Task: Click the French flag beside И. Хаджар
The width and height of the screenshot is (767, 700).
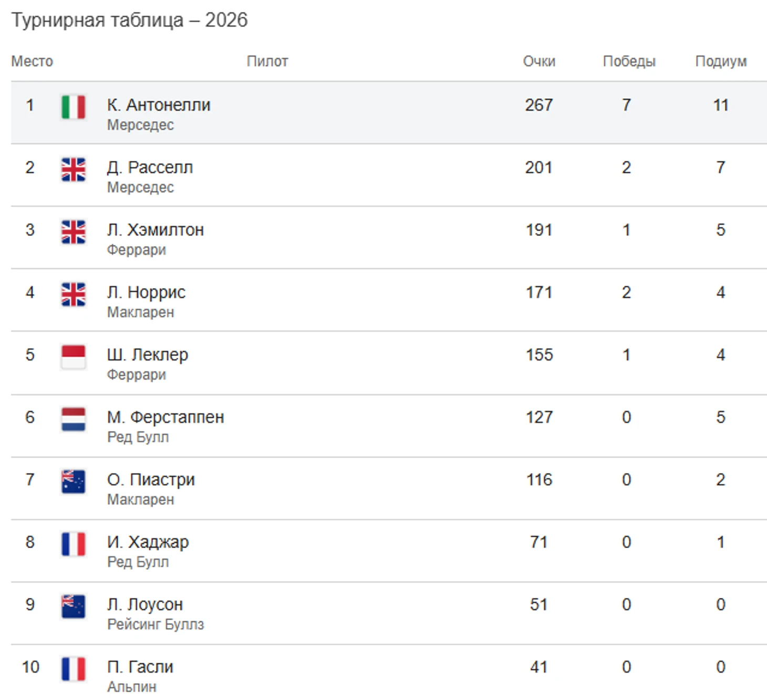Action: point(73,544)
